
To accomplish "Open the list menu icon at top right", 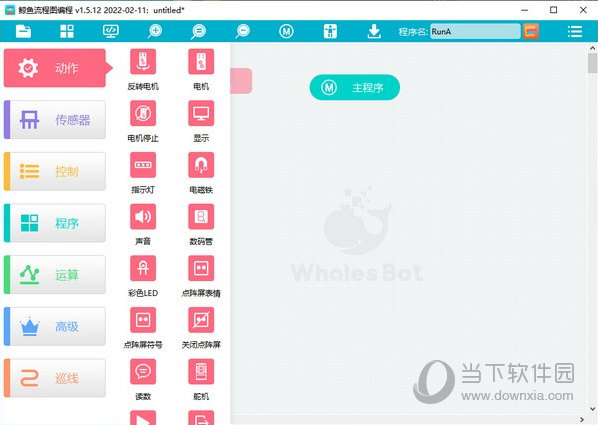I will 575,31.
